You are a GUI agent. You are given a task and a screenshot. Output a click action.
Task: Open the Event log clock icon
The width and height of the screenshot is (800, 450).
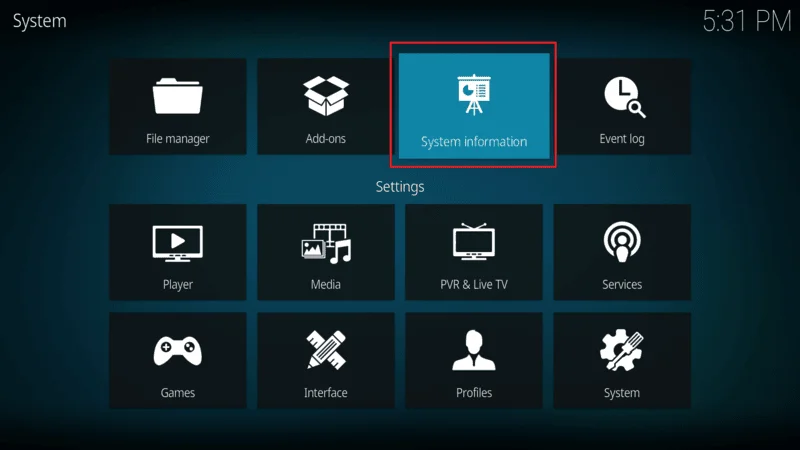[x=624, y=97]
